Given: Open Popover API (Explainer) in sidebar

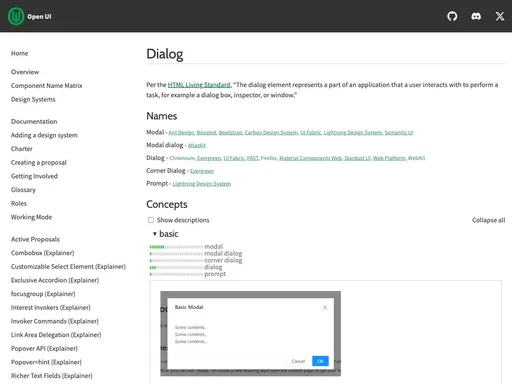Looking at the screenshot, I should [44, 349].
